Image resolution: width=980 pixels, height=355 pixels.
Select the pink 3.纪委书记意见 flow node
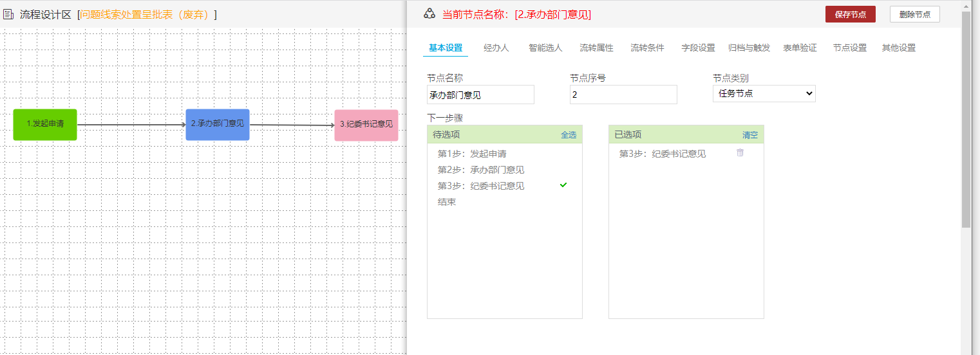click(366, 125)
